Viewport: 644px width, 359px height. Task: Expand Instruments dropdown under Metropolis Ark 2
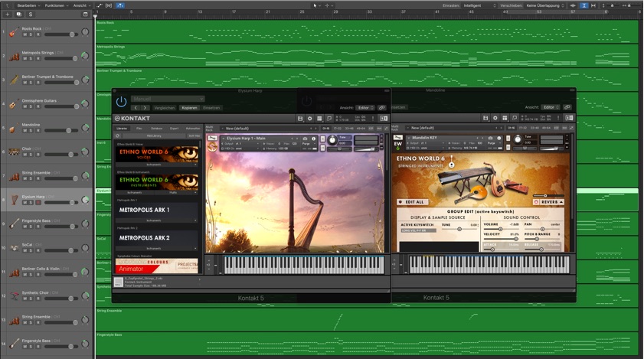pyautogui.click(x=156, y=249)
